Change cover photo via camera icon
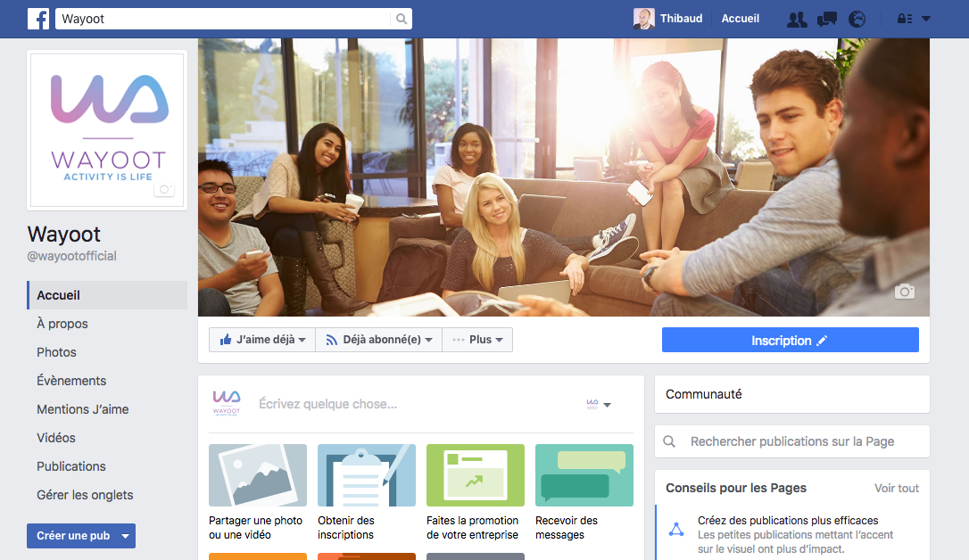The height and width of the screenshot is (560, 969). [905, 291]
